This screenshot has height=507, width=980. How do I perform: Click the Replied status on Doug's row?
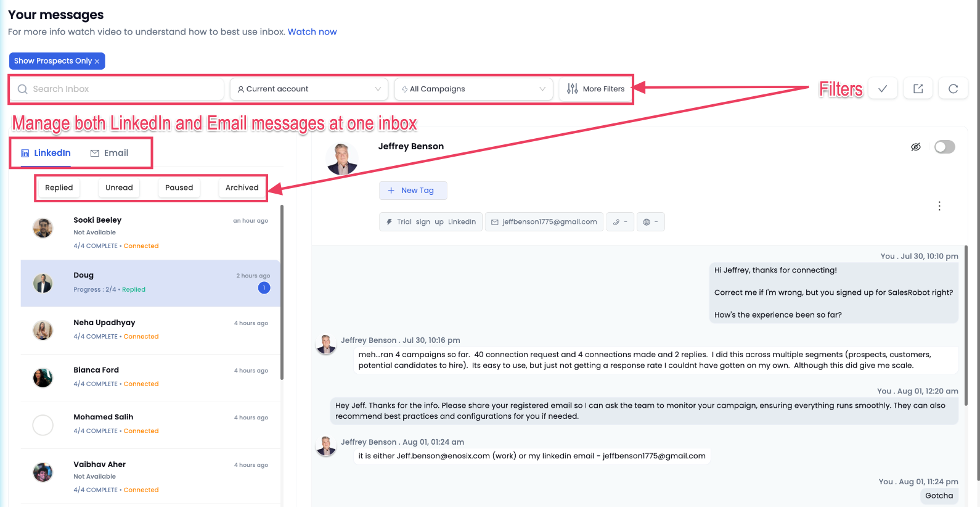[134, 289]
